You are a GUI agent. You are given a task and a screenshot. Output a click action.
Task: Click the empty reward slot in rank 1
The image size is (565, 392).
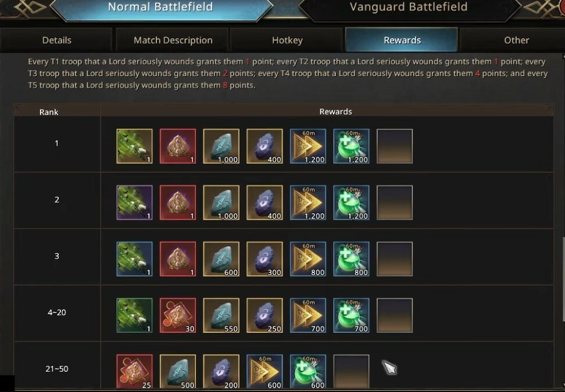(x=395, y=146)
